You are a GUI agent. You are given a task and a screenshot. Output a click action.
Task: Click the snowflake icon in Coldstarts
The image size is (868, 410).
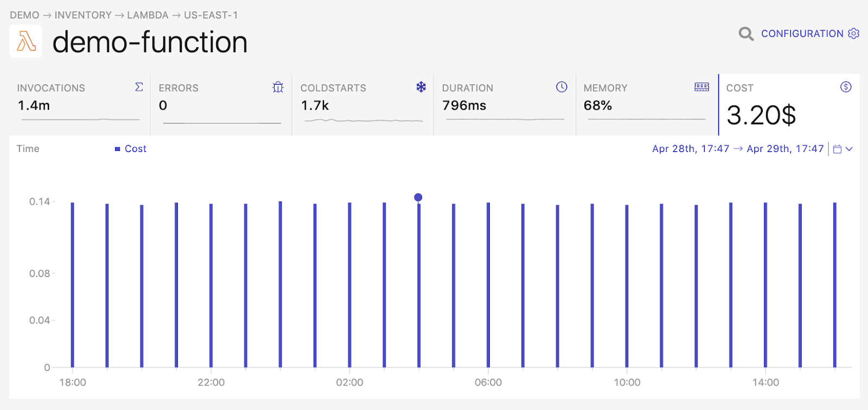pyautogui.click(x=421, y=87)
